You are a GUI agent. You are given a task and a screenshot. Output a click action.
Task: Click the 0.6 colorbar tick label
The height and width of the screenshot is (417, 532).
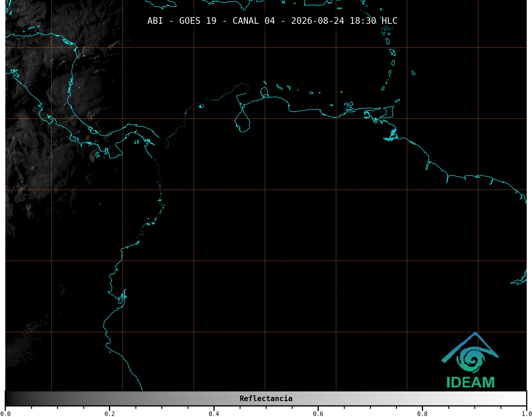[318, 414]
